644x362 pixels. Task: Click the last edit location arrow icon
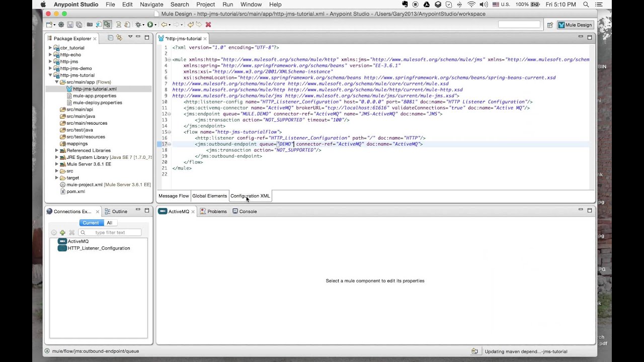[x=191, y=25]
